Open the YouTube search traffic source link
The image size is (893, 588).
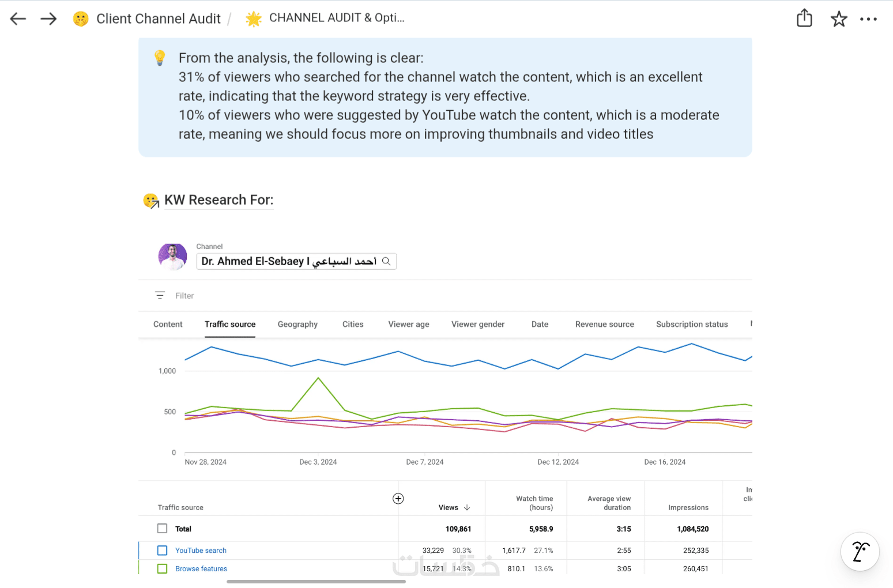(201, 551)
